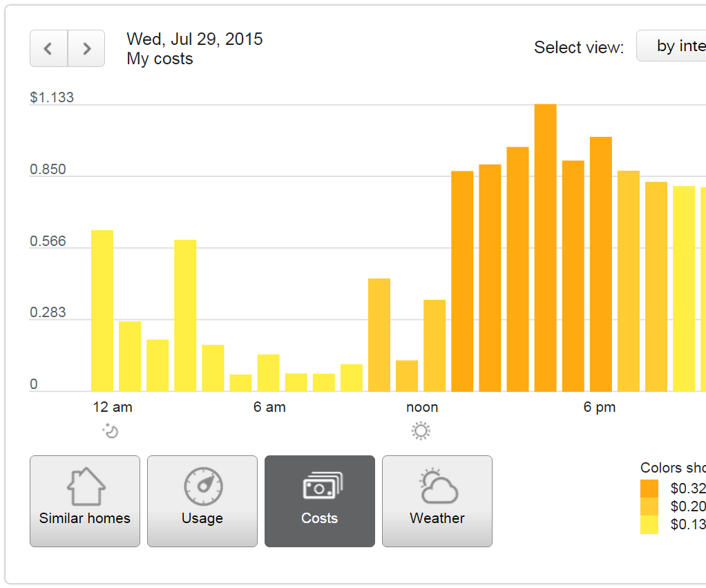Click the 6 pm axis label
The height and width of the screenshot is (588, 706).
[599, 407]
